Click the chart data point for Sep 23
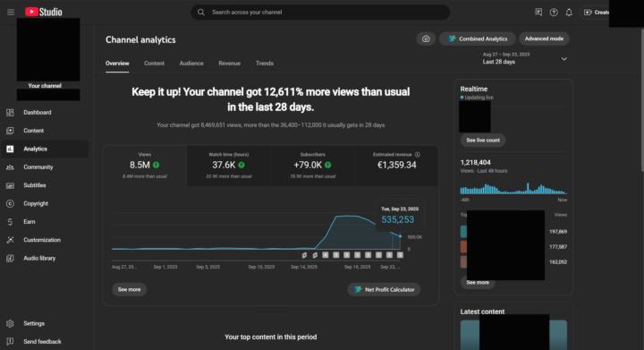This screenshot has width=644, height=350. click(400, 235)
